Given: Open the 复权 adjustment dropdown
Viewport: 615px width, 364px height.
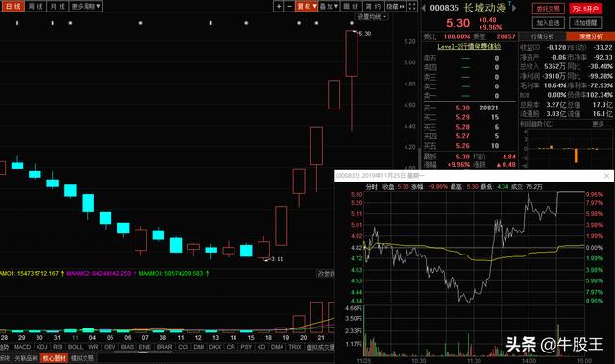Looking at the screenshot, I should [x=307, y=7].
